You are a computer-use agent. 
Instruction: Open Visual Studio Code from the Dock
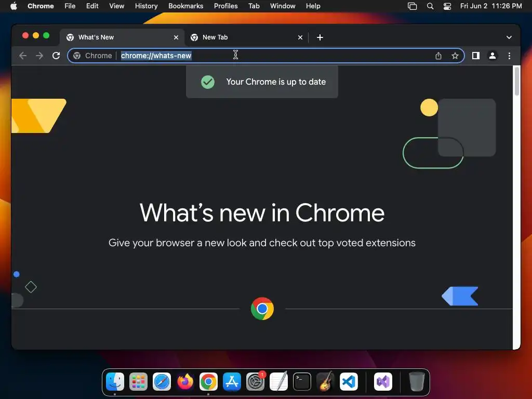coord(349,381)
